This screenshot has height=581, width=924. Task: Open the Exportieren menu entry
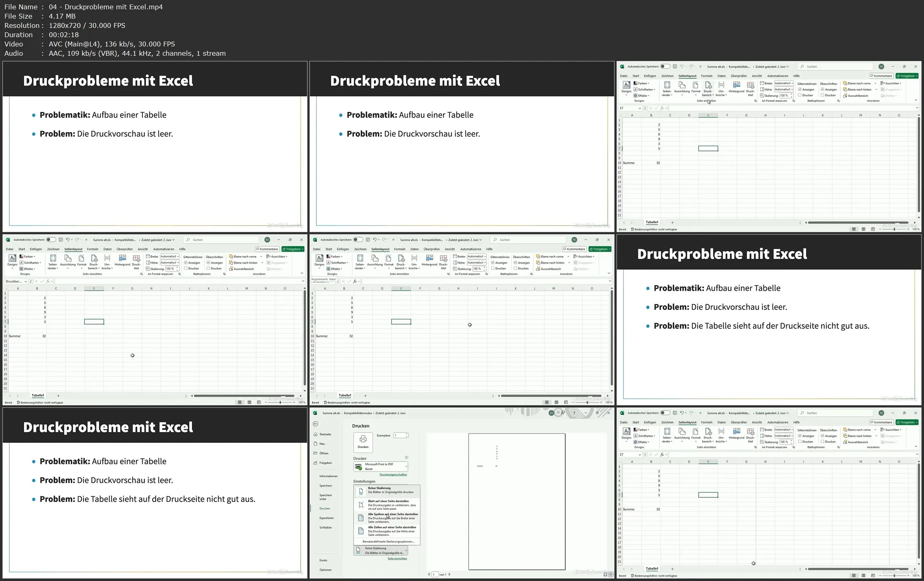pos(326,518)
